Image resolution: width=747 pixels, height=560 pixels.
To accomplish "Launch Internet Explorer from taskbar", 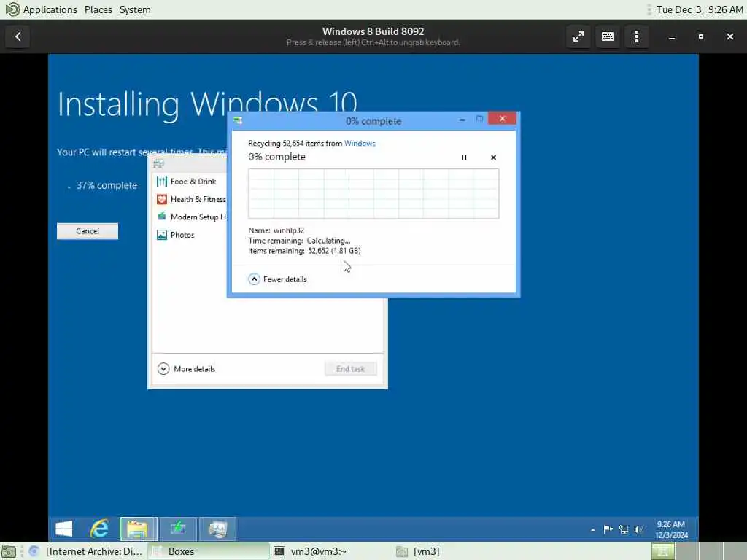I will click(99, 529).
